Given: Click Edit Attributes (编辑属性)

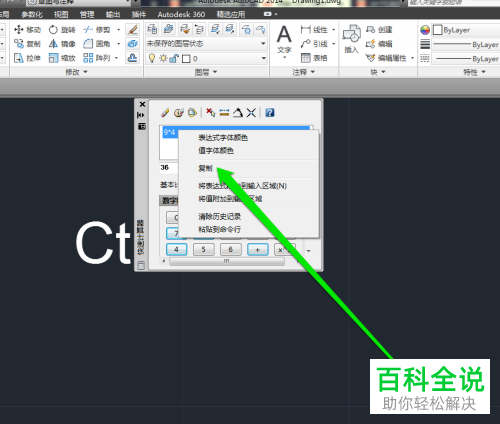Looking at the screenshot, I should pos(386,58).
